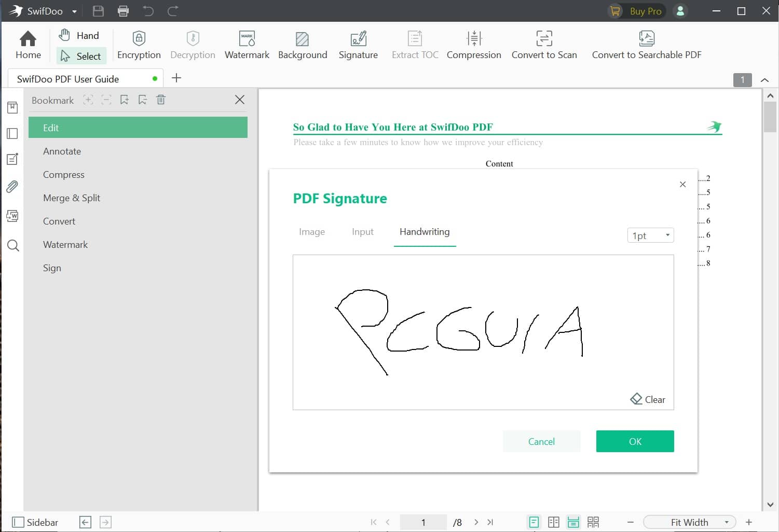Screen dimensions: 779x532
Task: Open the 1pt stroke width dropdown
Action: (x=650, y=235)
